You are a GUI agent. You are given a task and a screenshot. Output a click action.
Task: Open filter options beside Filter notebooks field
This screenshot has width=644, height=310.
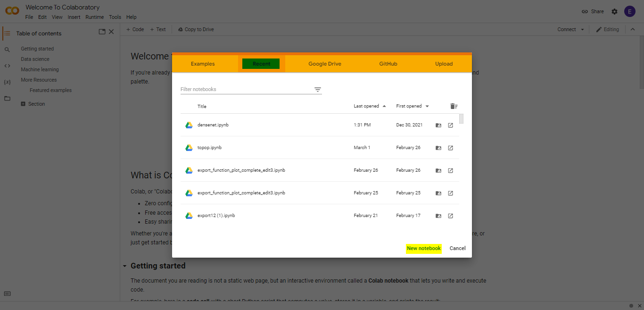point(317,89)
